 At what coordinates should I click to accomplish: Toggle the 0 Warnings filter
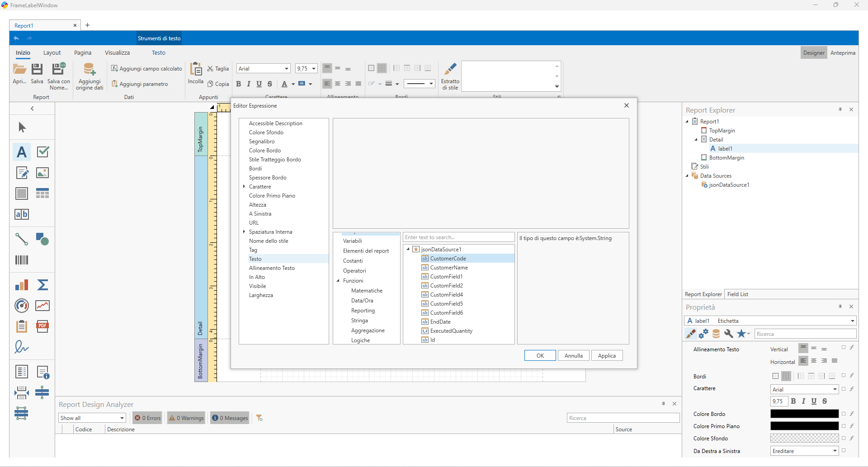(x=186, y=418)
